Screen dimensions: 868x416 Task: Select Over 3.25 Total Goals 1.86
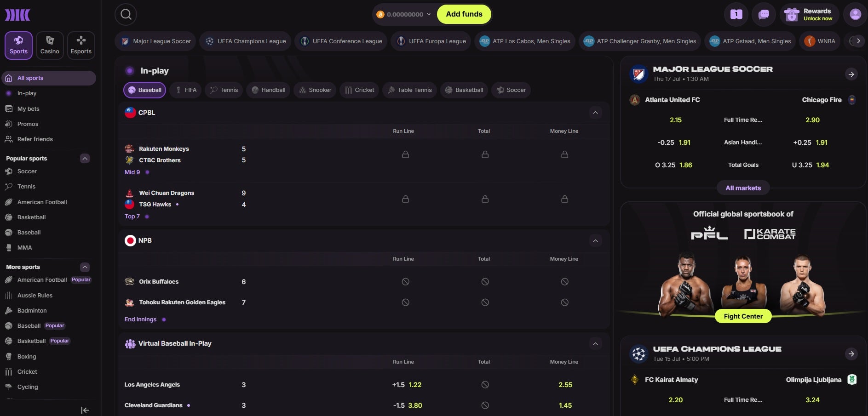coord(673,165)
